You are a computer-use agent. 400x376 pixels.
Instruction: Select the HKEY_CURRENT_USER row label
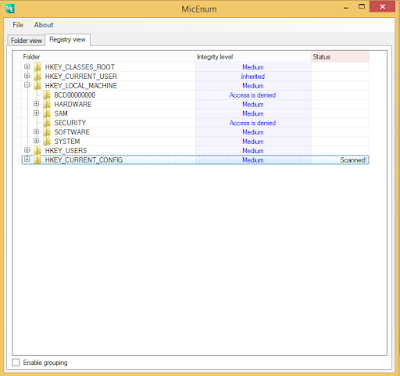pos(81,76)
